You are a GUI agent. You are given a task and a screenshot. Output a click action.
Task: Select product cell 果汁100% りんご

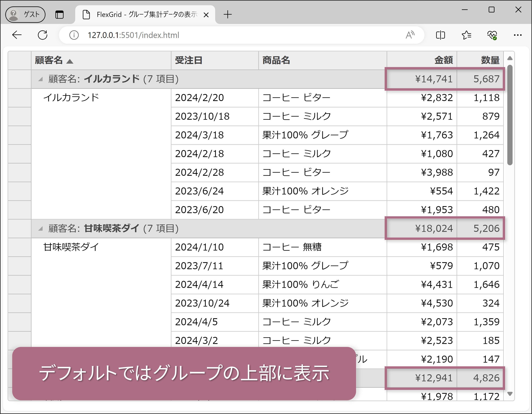[322, 285]
